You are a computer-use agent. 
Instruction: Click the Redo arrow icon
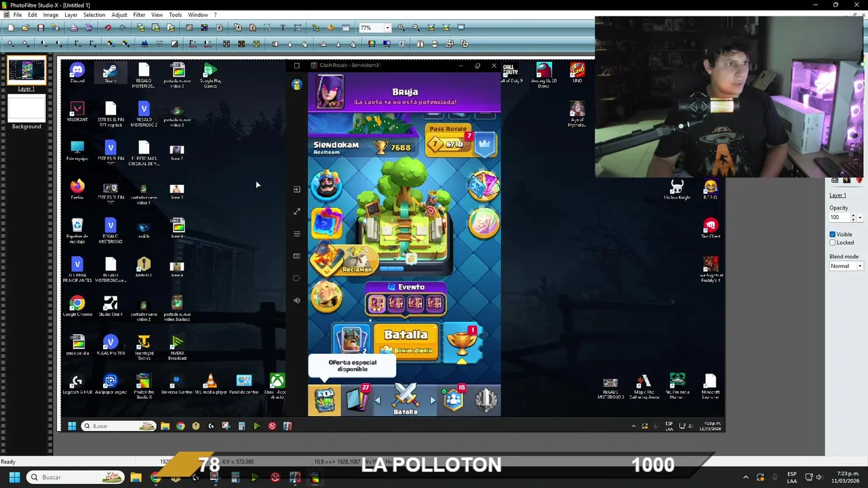pos(123,27)
